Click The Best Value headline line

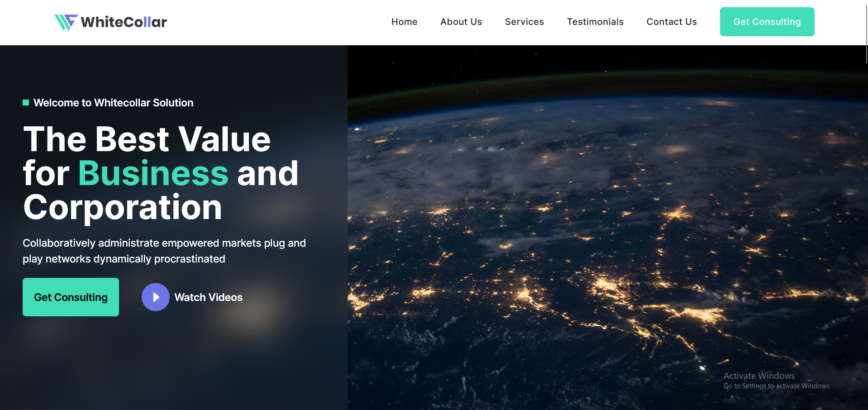[x=147, y=139]
